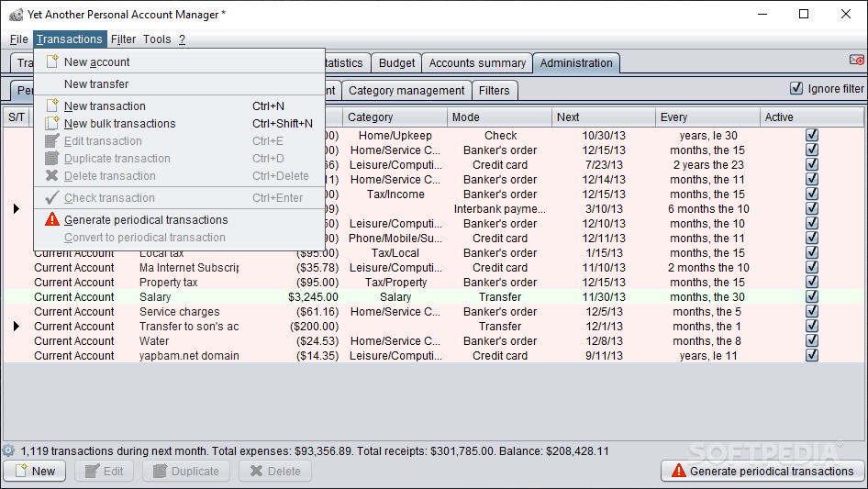
Task: Click the Interbank payme... mode cell
Action: click(x=500, y=209)
